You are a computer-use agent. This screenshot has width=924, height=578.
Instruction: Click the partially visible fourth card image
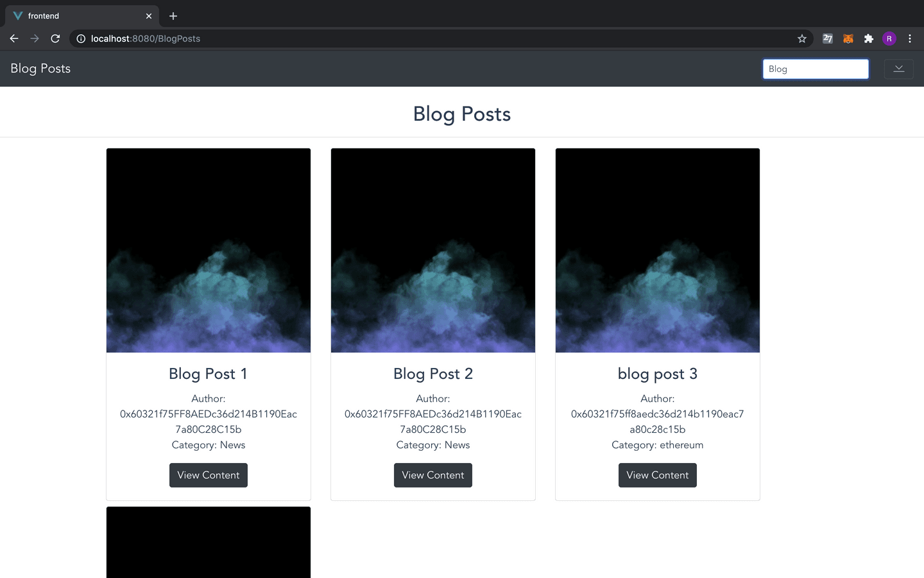point(209,543)
